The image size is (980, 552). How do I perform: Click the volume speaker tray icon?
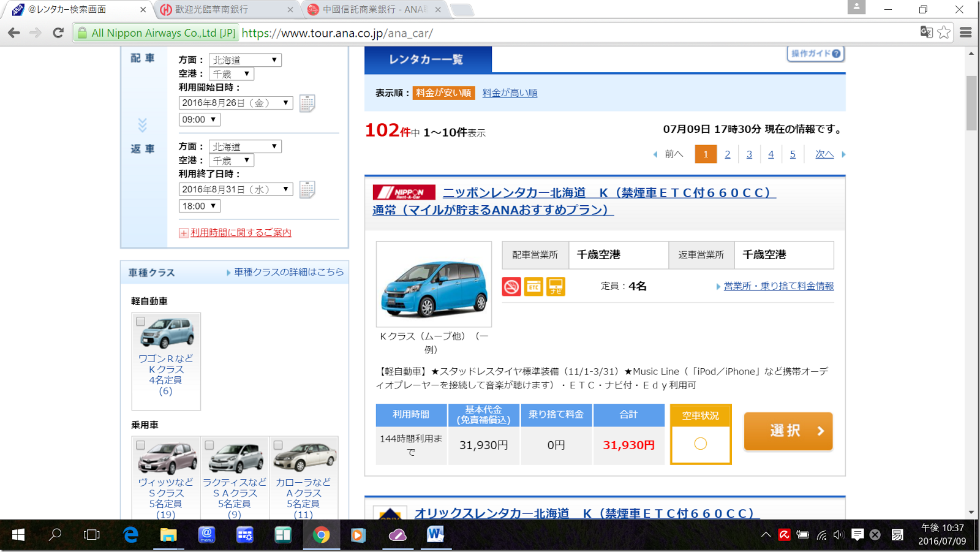[x=839, y=535]
